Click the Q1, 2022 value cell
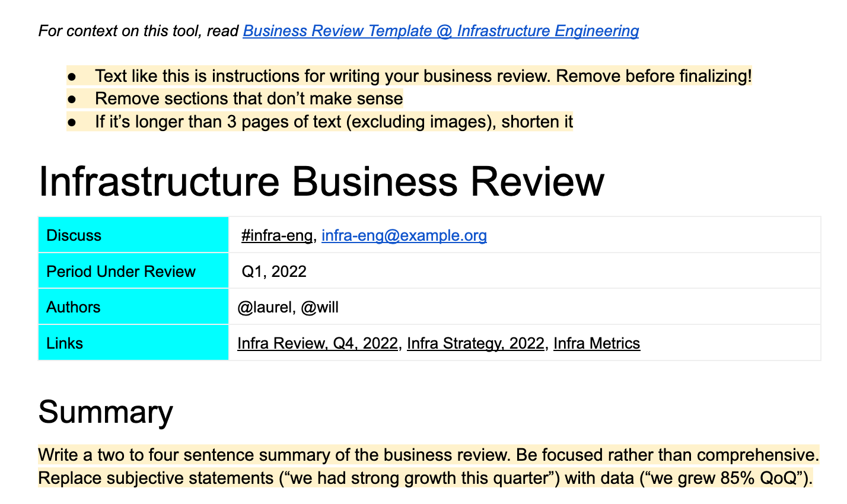This screenshot has height=504, width=847. pos(274,272)
